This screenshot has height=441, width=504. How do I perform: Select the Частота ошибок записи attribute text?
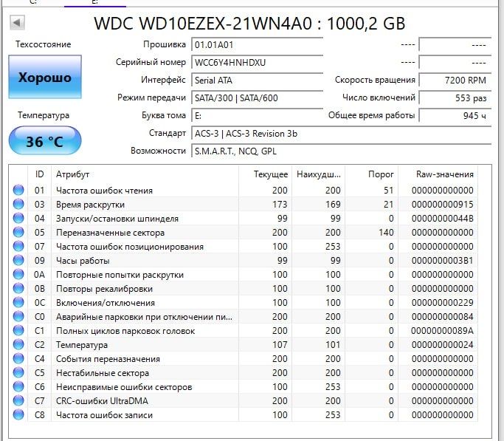pyautogui.click(x=104, y=415)
